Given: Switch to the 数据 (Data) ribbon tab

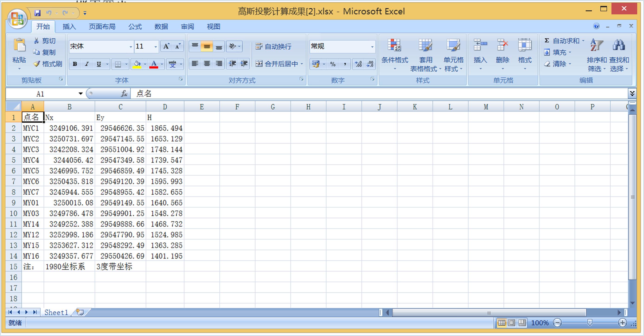Looking at the screenshot, I should coord(161,26).
